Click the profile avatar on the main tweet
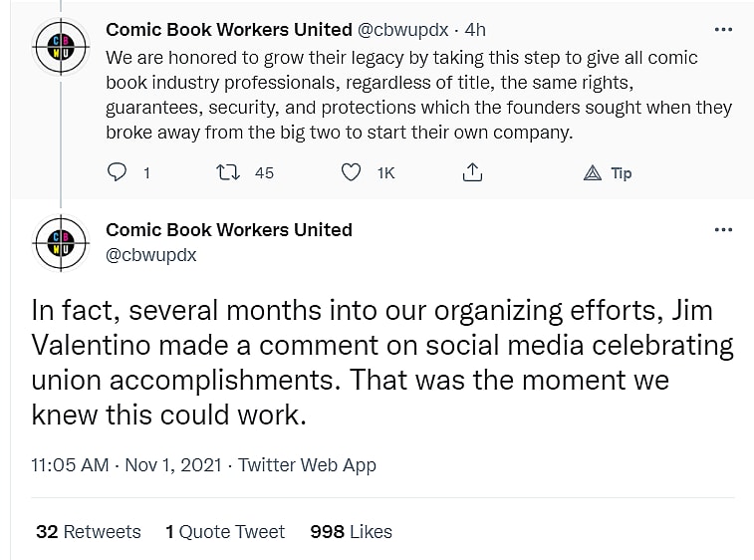 pos(61,243)
